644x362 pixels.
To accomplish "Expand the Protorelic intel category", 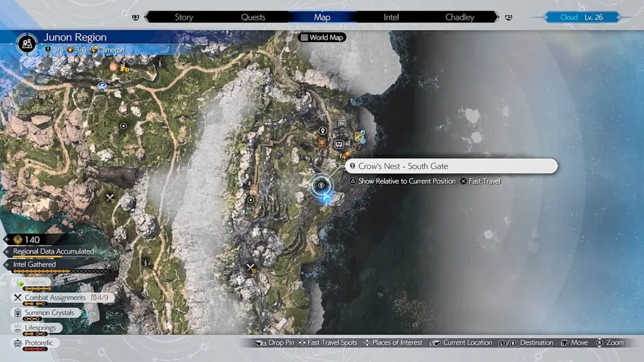I will 38,343.
